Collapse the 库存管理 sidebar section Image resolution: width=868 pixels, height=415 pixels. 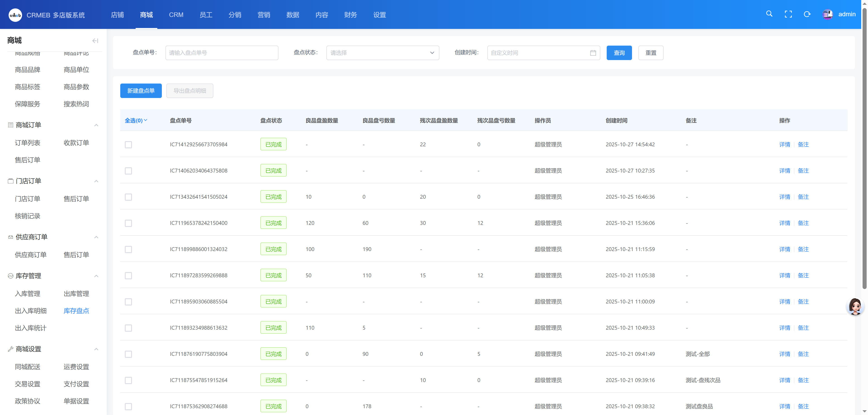pos(96,276)
